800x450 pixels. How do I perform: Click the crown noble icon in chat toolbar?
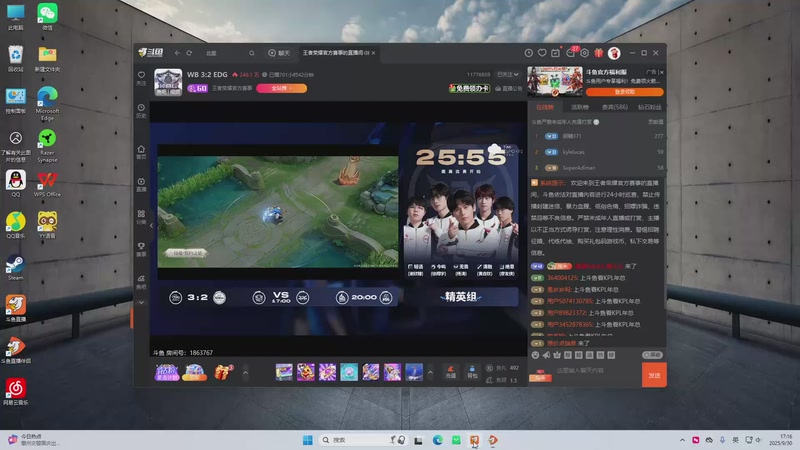[557, 355]
